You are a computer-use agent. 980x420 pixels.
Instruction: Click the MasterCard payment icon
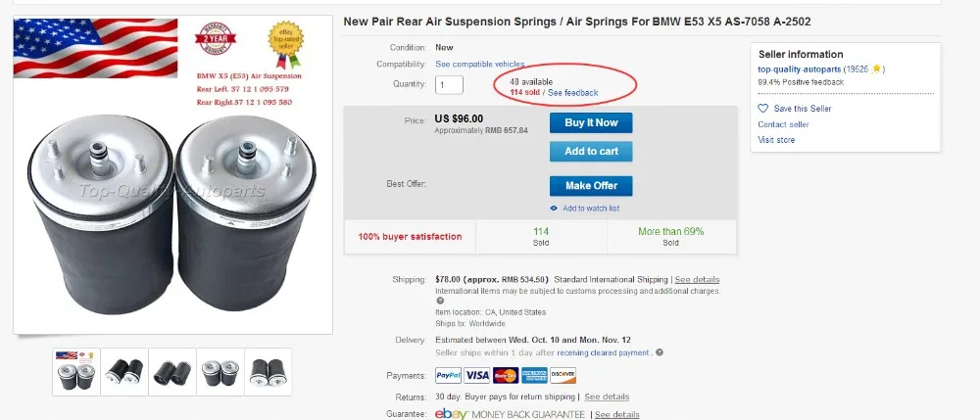point(506,375)
